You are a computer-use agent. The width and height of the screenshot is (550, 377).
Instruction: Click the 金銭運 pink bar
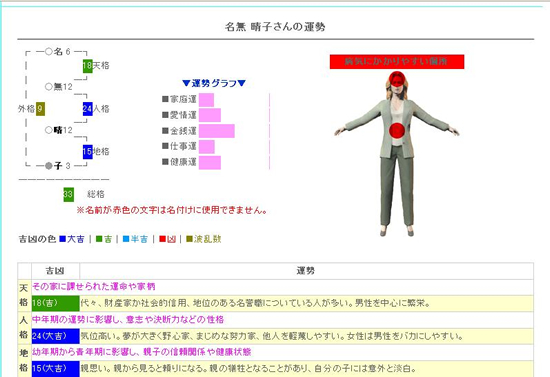[x=217, y=131]
